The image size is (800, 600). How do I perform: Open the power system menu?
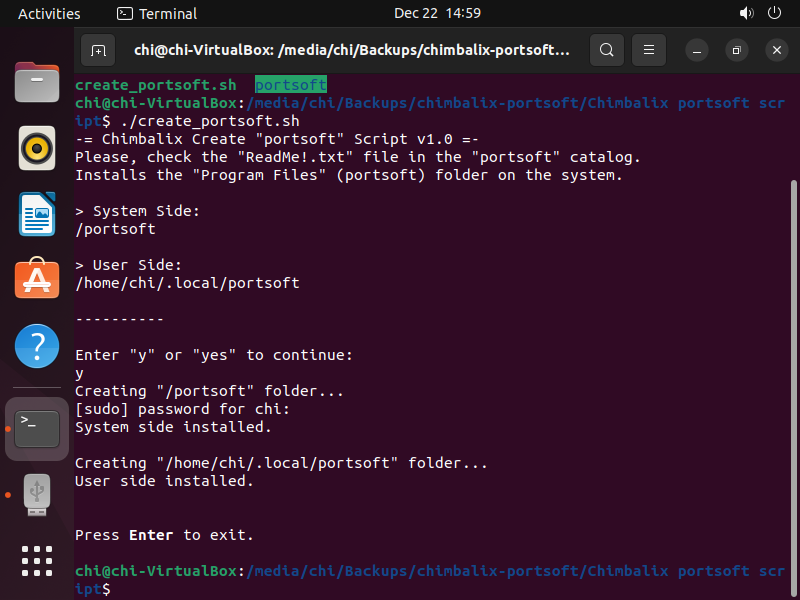click(774, 14)
